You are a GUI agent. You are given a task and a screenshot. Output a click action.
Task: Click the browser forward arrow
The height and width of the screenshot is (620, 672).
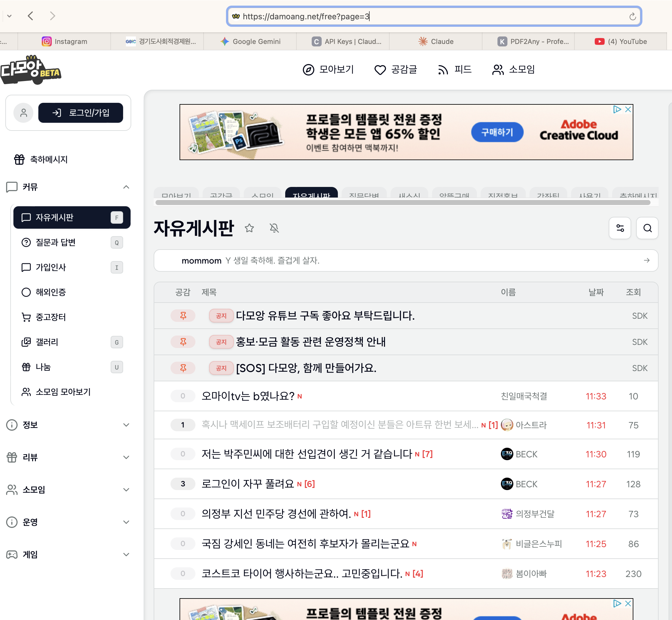click(x=52, y=16)
